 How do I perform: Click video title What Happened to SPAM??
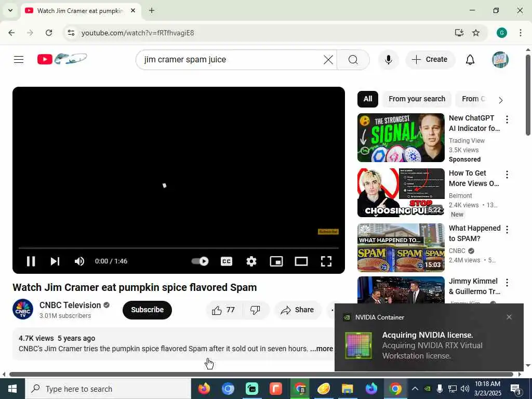point(474,233)
